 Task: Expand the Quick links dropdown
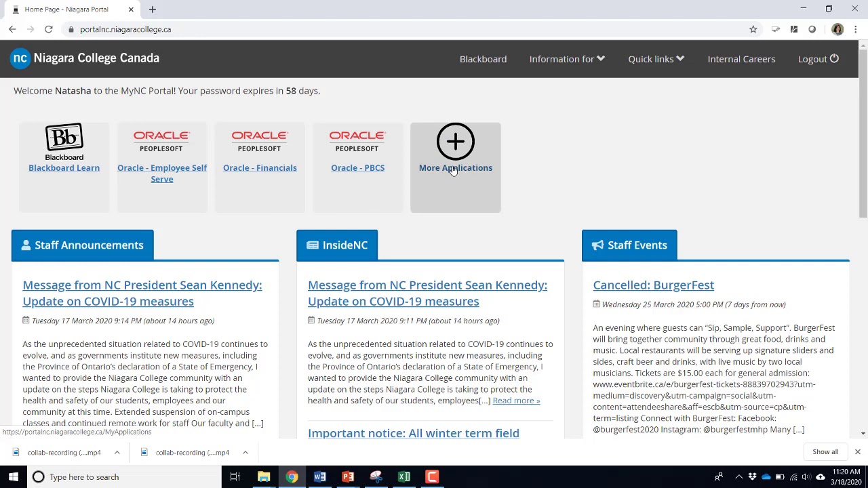[656, 59]
